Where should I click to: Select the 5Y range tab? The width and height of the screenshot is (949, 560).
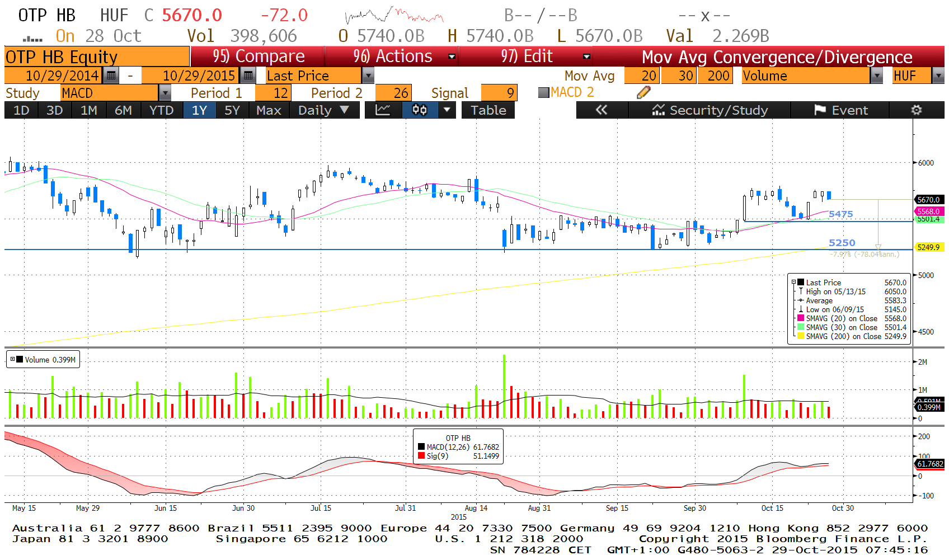tap(232, 110)
